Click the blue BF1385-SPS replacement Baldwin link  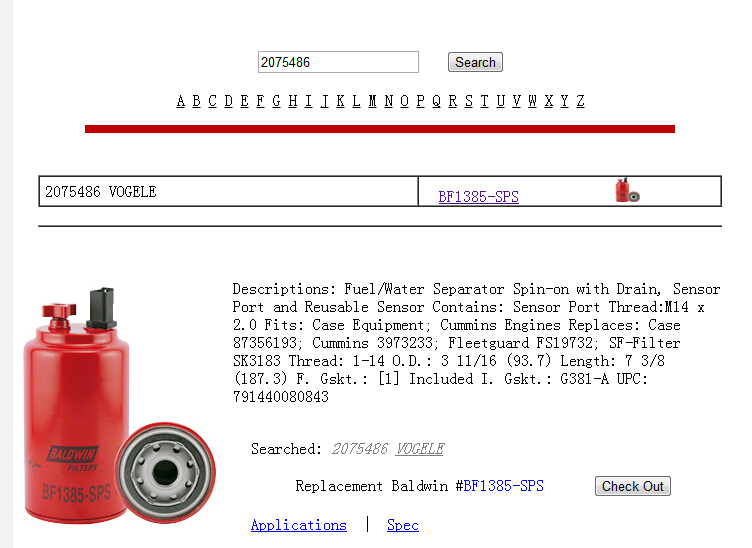pyautogui.click(x=503, y=486)
